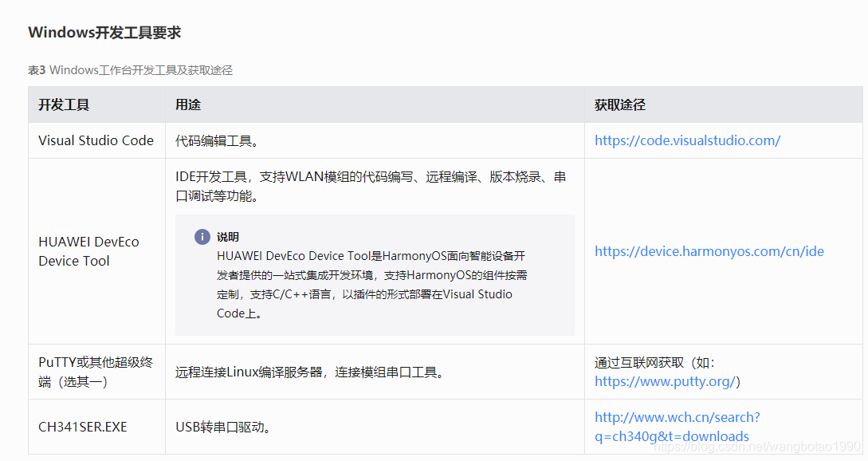Open the code.visualstudio.com link
Image resolution: width=868 pixels, height=461 pixels.
tap(687, 140)
